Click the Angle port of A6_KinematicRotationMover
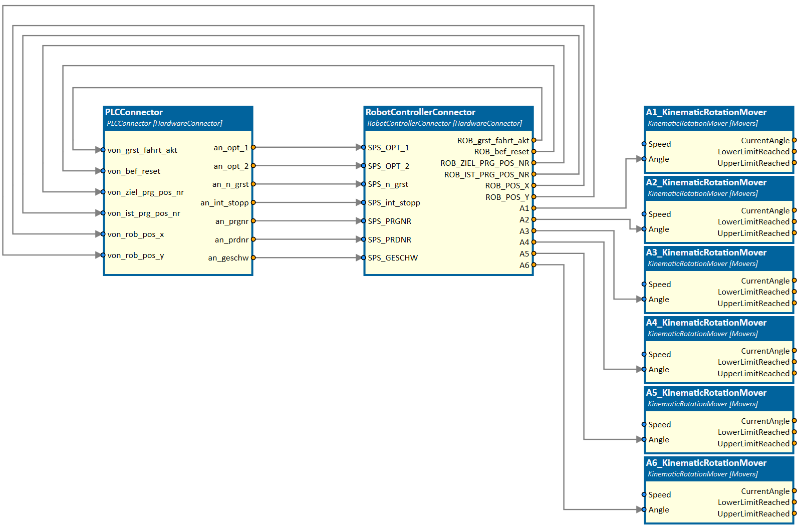Image resolution: width=803 pixels, height=532 pixels. (x=644, y=509)
